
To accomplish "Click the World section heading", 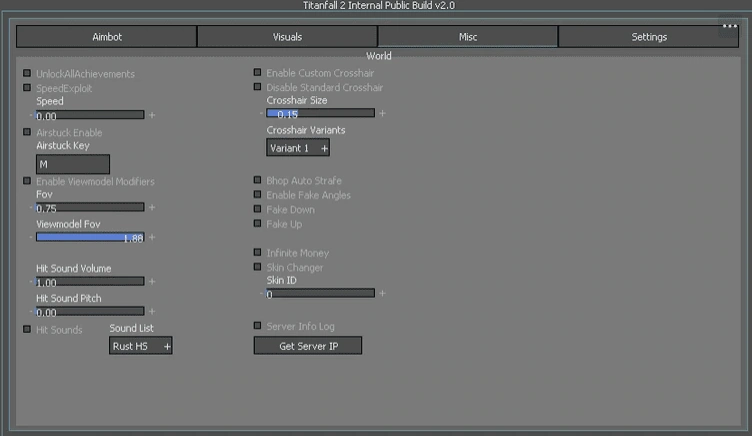I will coord(379,56).
